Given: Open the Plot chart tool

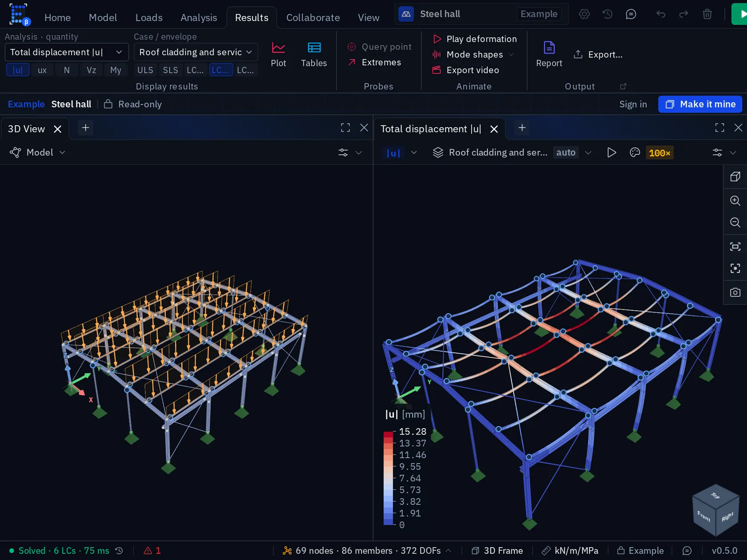Looking at the screenshot, I should pos(278,54).
